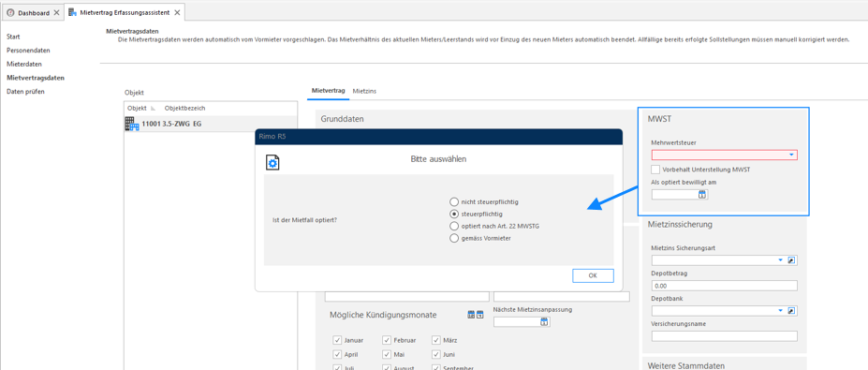The image size is (868, 370).
Task: Click the Objekt column header
Action: click(137, 109)
